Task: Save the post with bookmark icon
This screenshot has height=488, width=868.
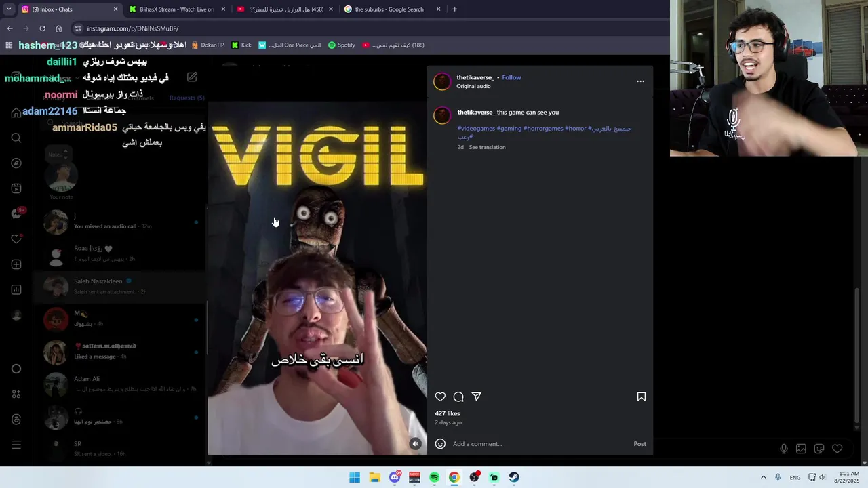Action: (x=641, y=397)
